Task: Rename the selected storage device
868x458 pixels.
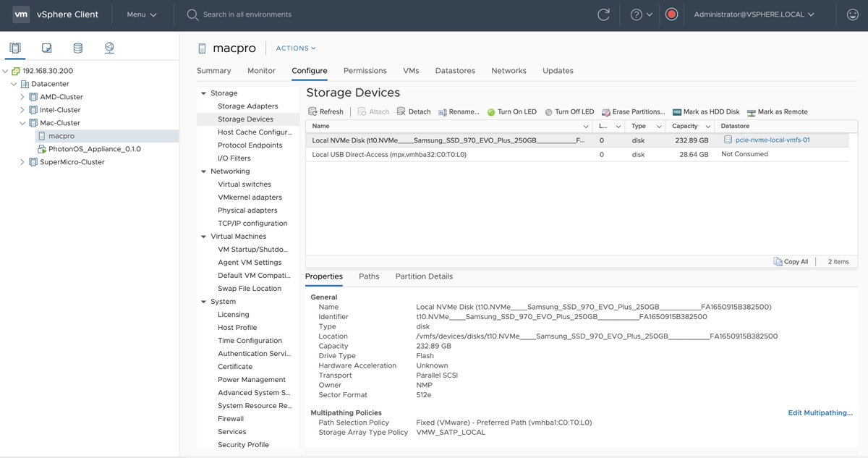Action: pyautogui.click(x=459, y=111)
